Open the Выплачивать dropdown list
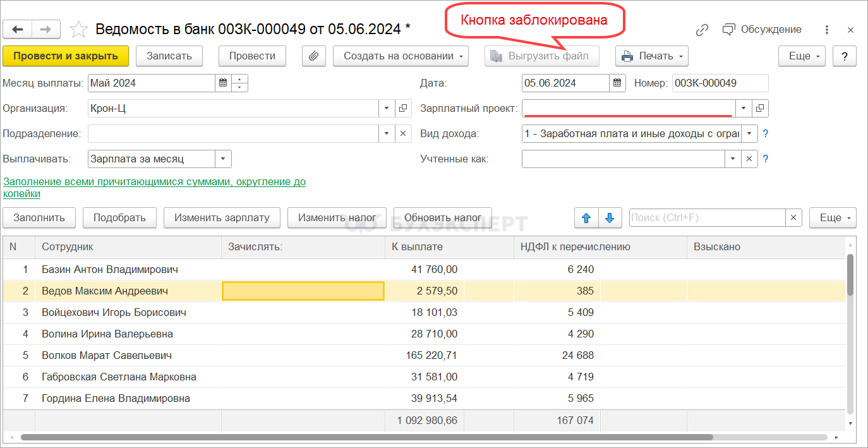Screen dimensions: 868x448 pos(223,159)
